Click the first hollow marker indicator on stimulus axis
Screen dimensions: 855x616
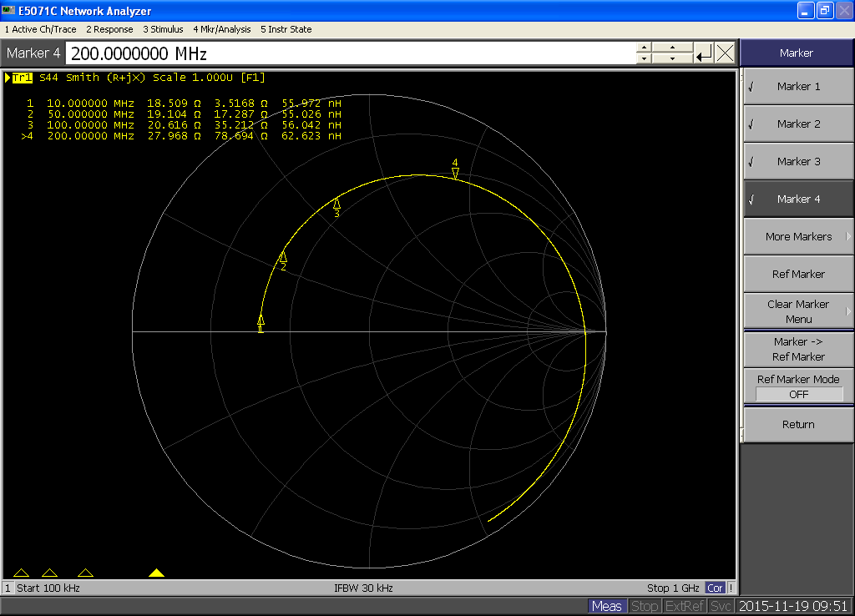tap(21, 573)
